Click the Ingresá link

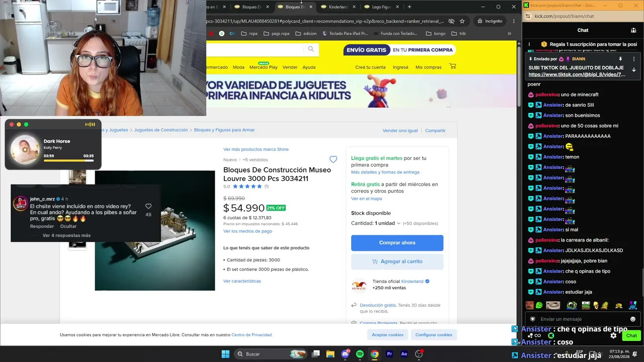(400, 67)
